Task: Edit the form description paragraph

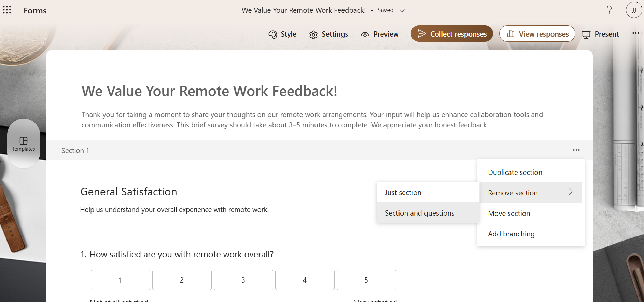Action: 312,120
